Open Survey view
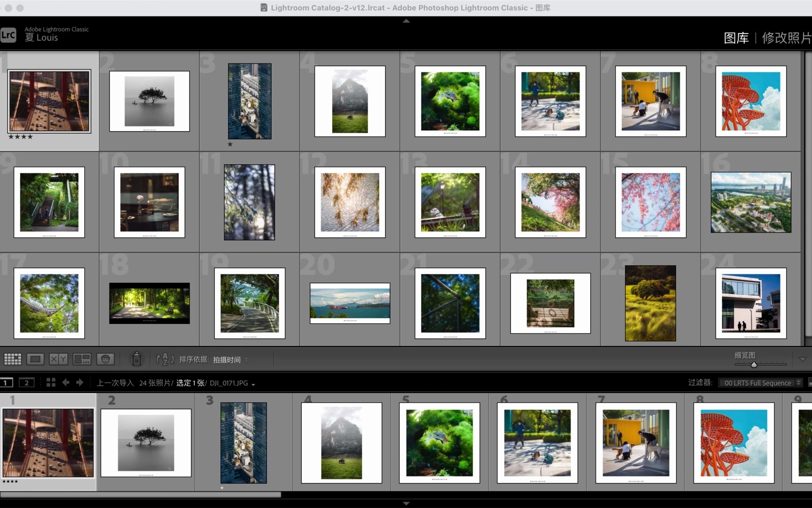Viewport: 812px width, 508px height. 82,359
